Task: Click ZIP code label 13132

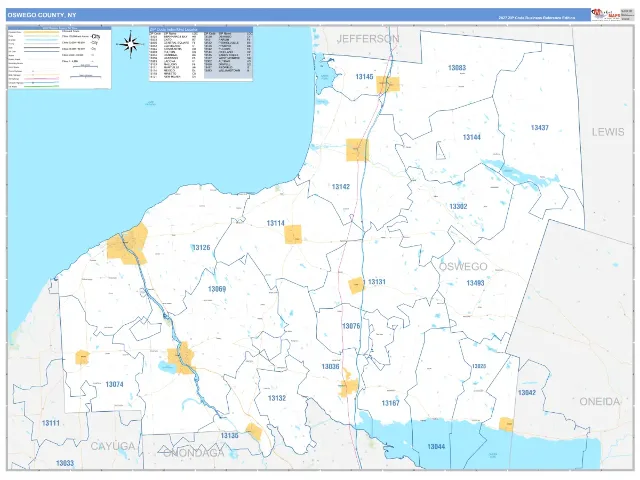Action: [x=277, y=398]
